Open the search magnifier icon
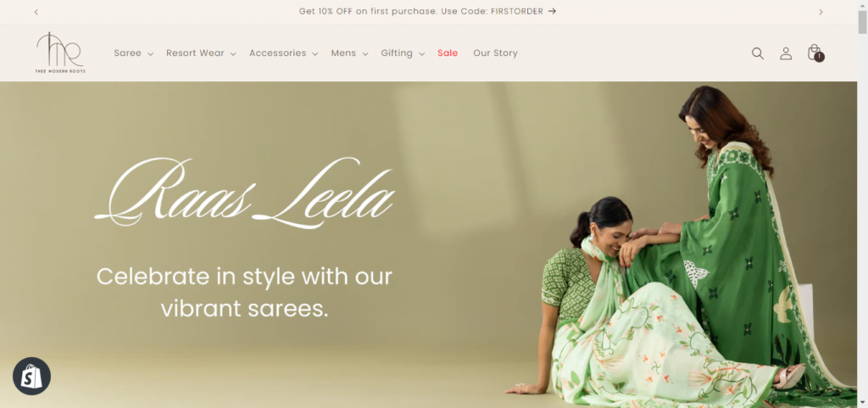This screenshot has width=868, height=408. tap(757, 53)
